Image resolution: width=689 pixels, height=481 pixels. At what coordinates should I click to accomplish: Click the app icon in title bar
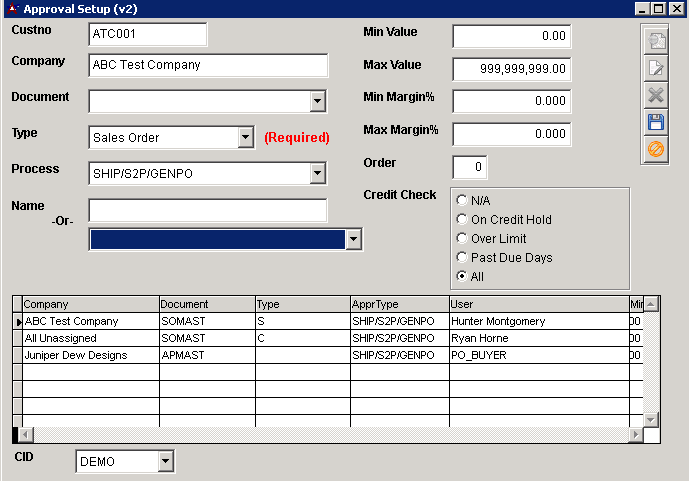pyautogui.click(x=10, y=8)
